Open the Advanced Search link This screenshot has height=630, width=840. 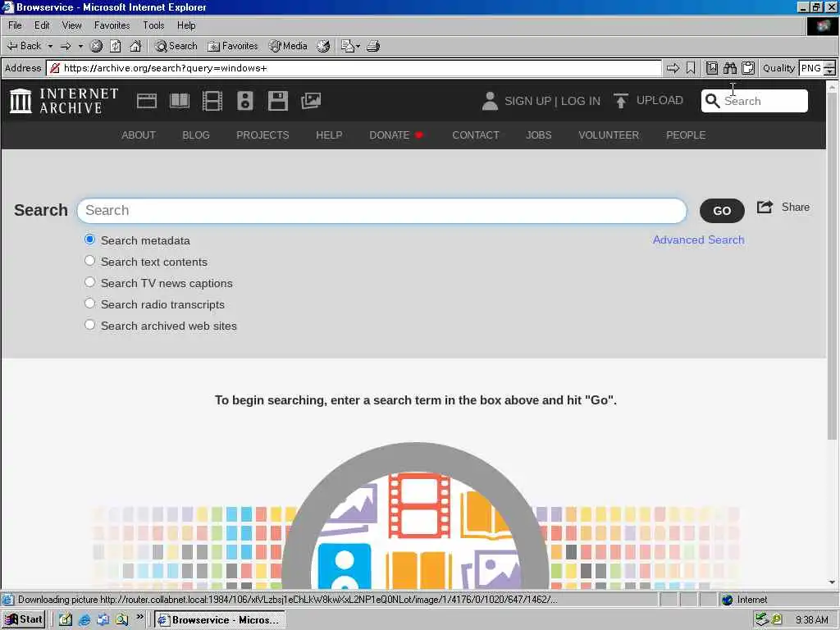coord(698,240)
